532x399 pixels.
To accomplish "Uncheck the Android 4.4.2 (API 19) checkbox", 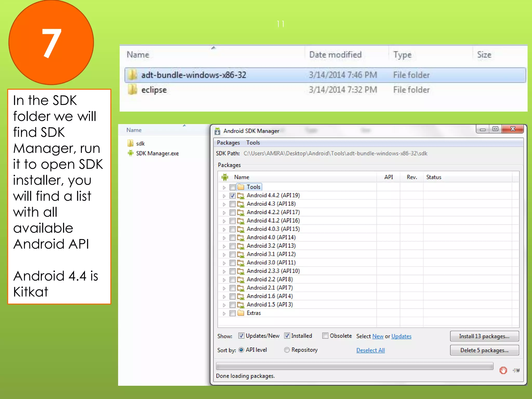I will (232, 196).
